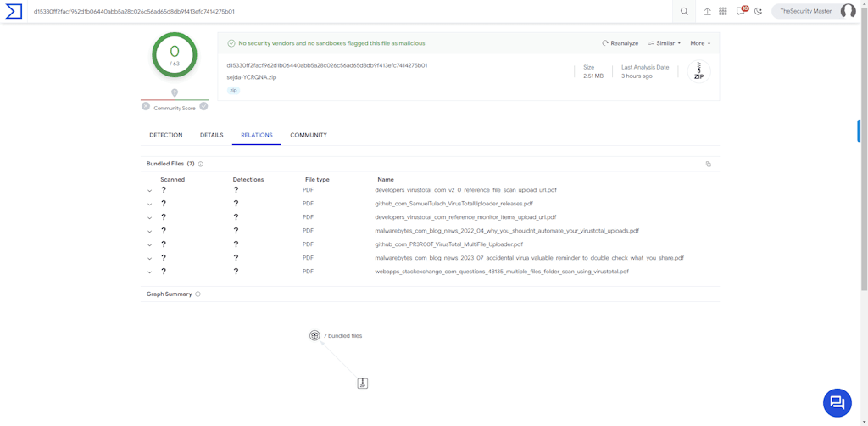Switch to the DETECTION tab
This screenshot has height=426, width=868.
coord(166,135)
